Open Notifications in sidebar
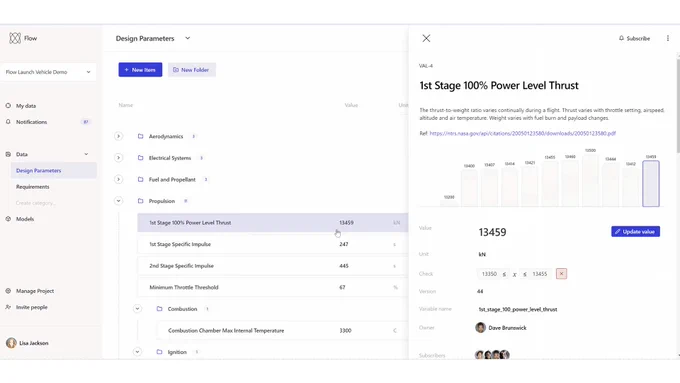 (31, 122)
